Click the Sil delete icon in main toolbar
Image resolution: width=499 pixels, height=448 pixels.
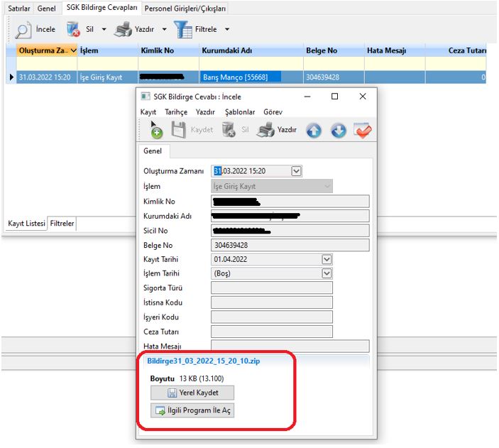[x=73, y=30]
